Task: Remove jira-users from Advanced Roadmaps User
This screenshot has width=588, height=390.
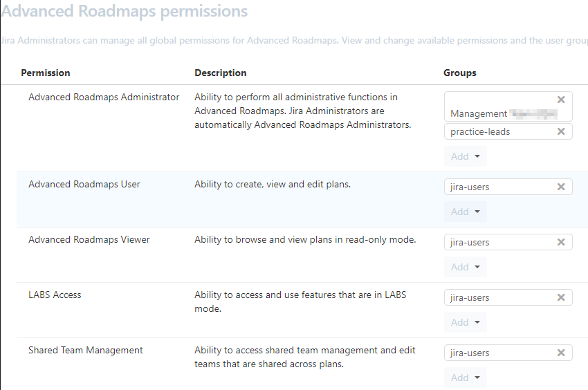Action: 561,187
